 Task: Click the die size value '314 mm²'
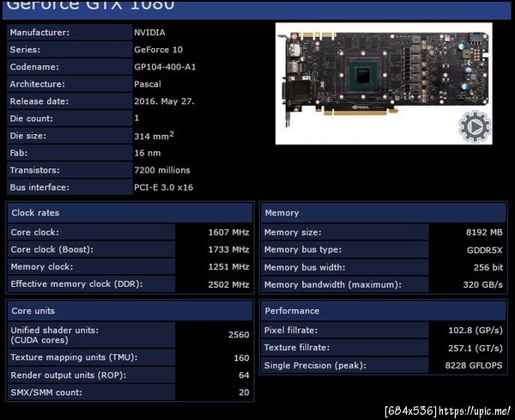click(154, 136)
